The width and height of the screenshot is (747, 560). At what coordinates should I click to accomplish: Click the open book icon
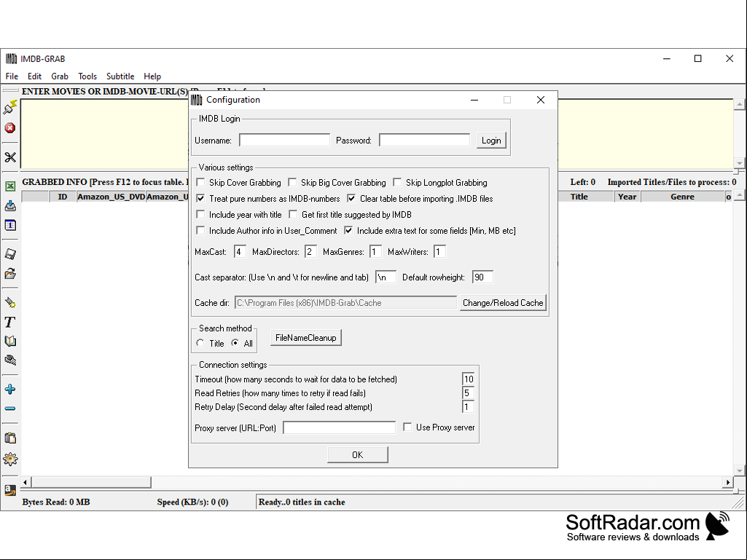coord(10,341)
